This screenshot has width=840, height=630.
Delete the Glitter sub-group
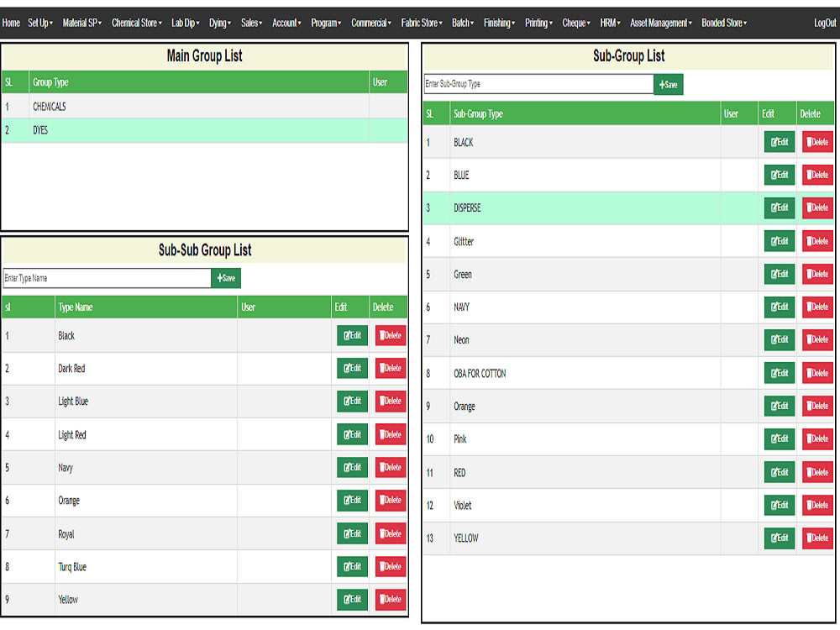click(817, 241)
